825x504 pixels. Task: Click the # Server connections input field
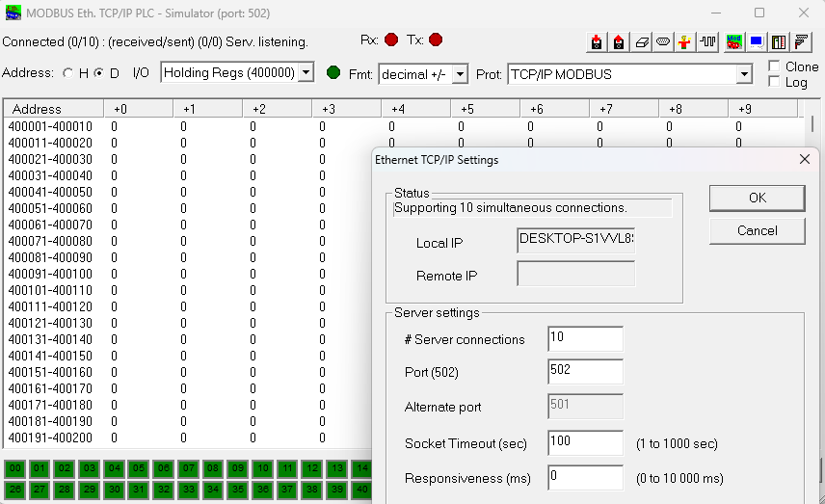pos(585,339)
